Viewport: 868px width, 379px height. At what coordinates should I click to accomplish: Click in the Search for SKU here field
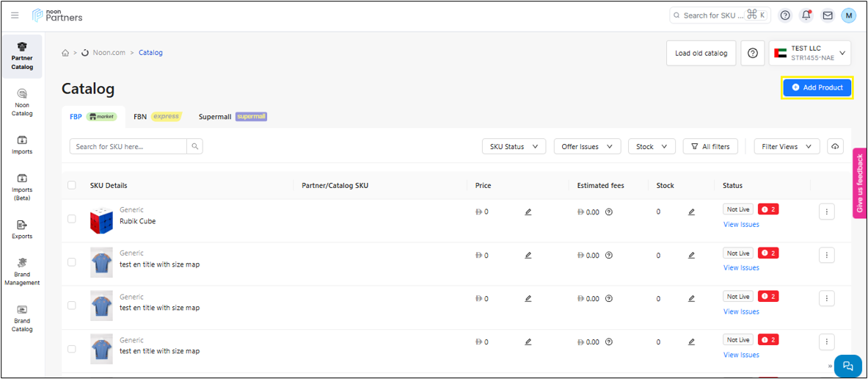coord(128,147)
